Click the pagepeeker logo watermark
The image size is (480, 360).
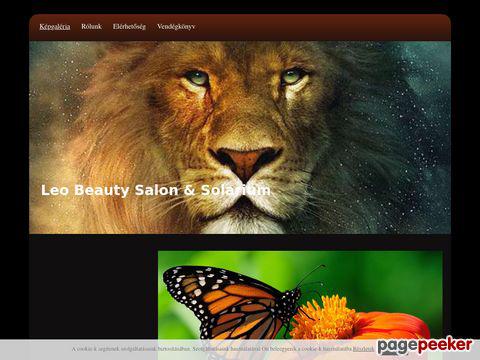point(425,346)
